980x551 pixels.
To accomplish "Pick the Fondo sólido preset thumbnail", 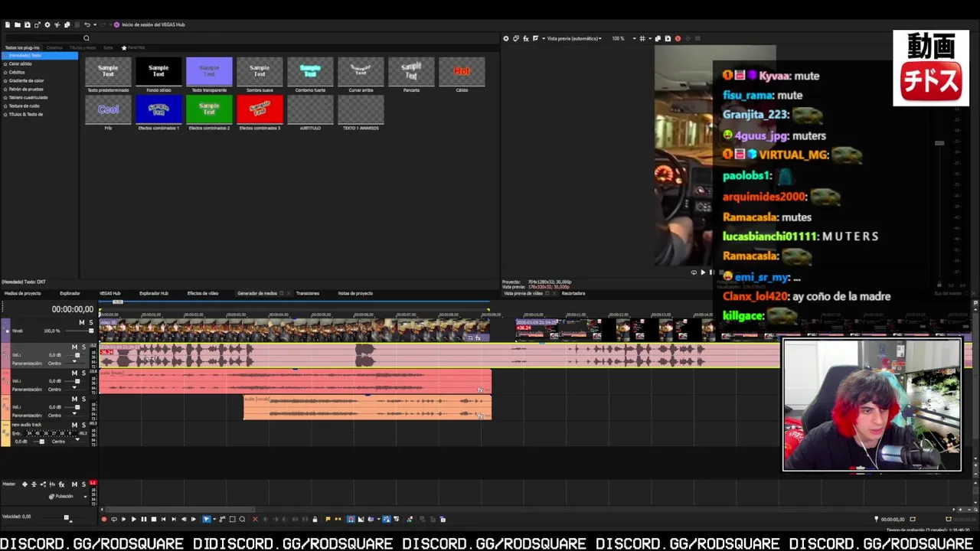I will pyautogui.click(x=158, y=71).
